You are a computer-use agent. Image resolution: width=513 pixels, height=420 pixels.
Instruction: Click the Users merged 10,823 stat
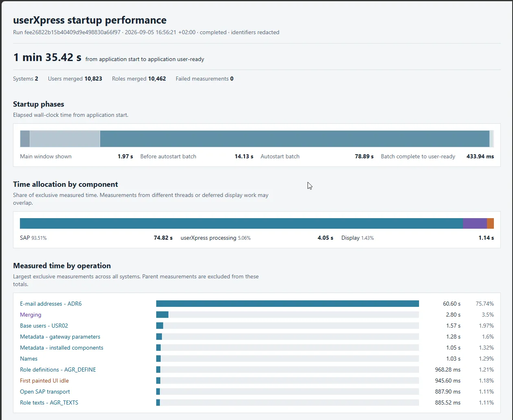coord(75,79)
